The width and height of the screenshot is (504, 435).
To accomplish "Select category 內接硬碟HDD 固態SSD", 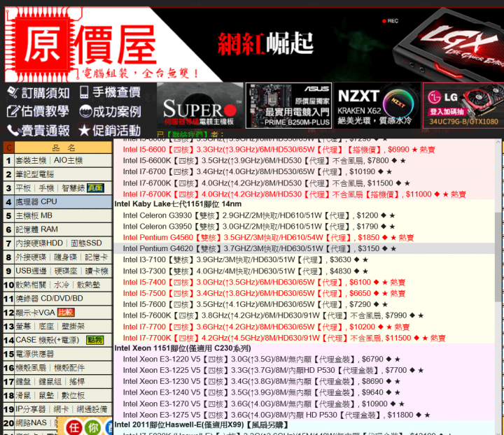I will pyautogui.click(x=63, y=243).
